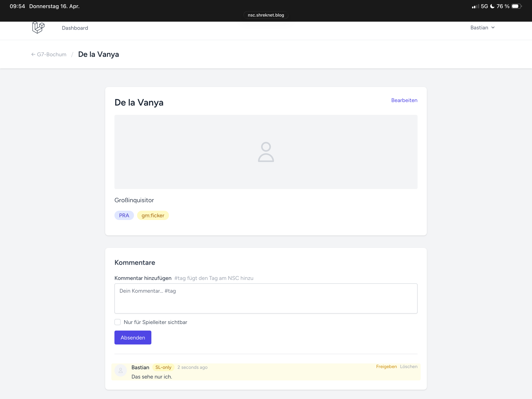Focus the 'Dein Kommentar... #tag' text field

(266, 298)
